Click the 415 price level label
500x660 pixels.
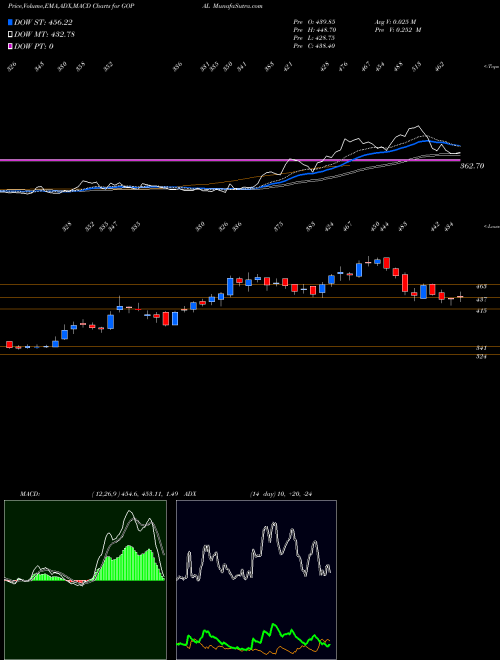482,311
